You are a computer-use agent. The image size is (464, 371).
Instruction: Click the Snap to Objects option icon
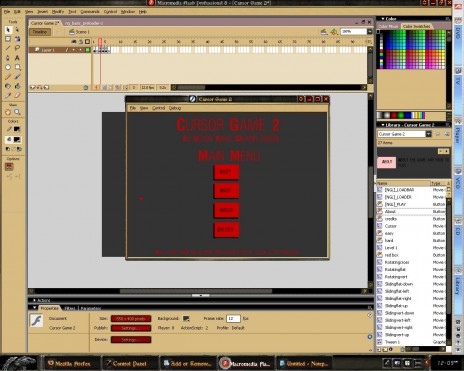(x=9, y=166)
